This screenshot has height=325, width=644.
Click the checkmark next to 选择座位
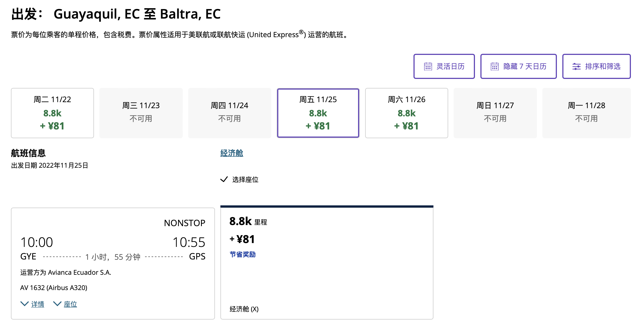click(x=224, y=179)
